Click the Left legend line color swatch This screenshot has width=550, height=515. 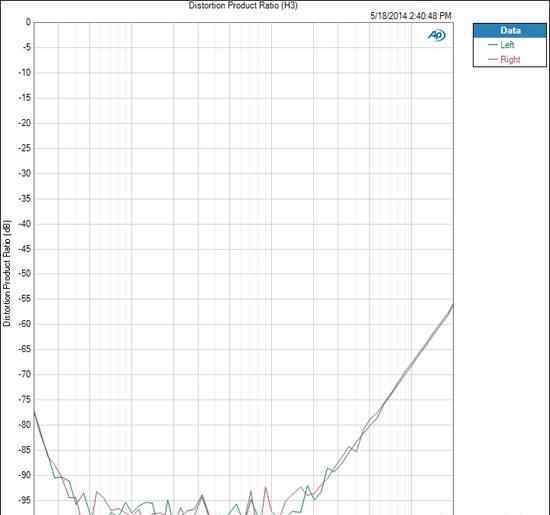tap(492, 45)
